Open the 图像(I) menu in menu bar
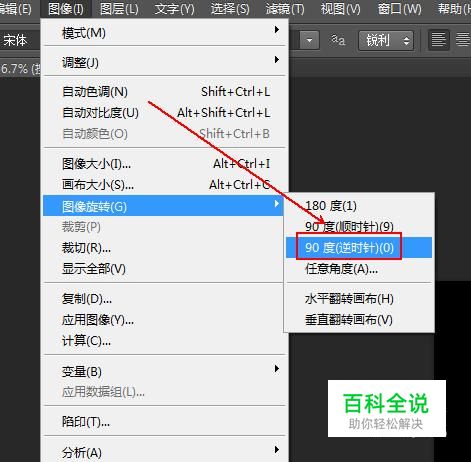 66,9
